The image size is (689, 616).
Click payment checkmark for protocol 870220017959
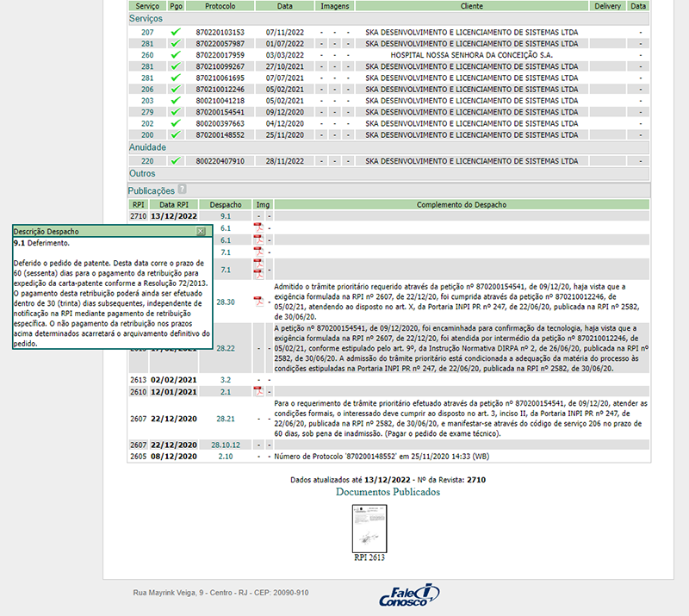176,55
